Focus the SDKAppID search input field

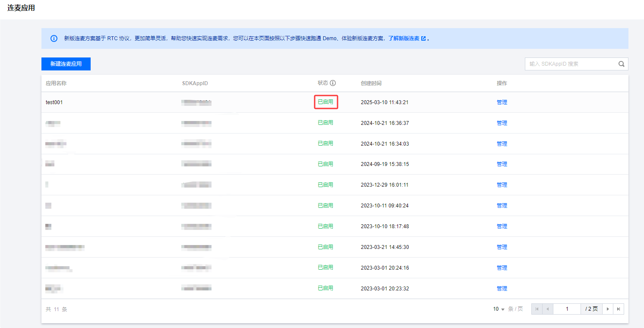pyautogui.click(x=571, y=64)
